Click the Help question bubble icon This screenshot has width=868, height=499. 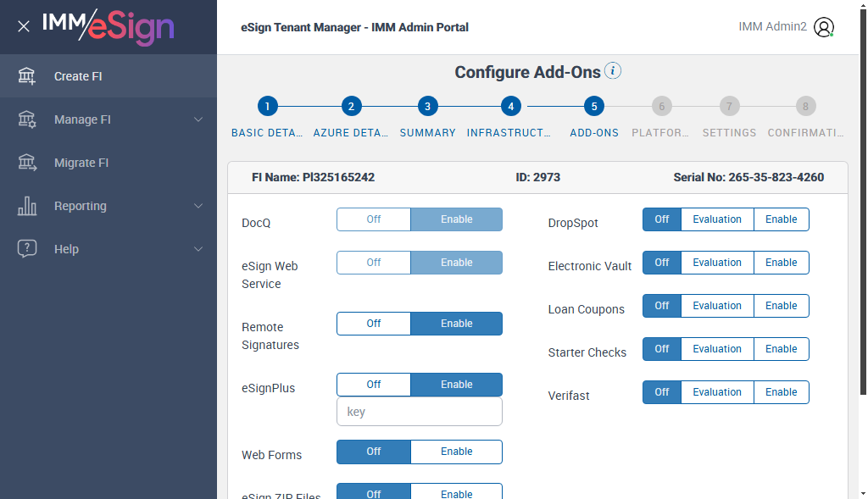[26, 248]
